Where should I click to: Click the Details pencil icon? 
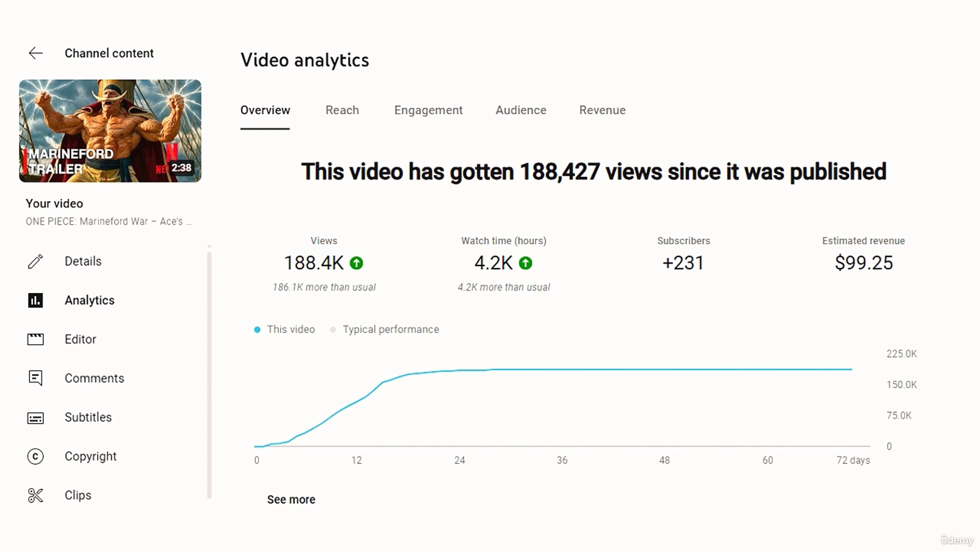(35, 261)
